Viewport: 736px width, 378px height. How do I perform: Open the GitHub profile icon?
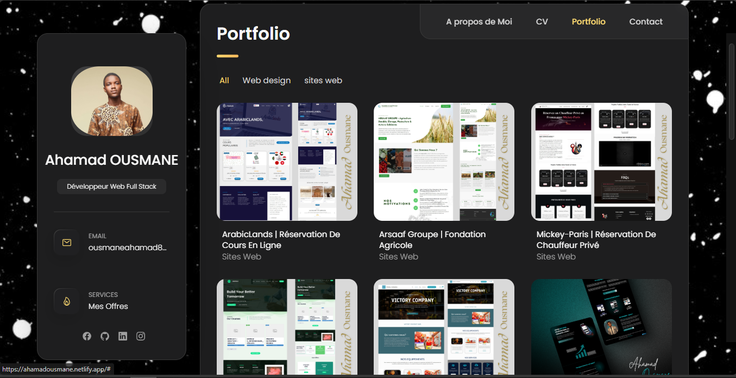105,336
